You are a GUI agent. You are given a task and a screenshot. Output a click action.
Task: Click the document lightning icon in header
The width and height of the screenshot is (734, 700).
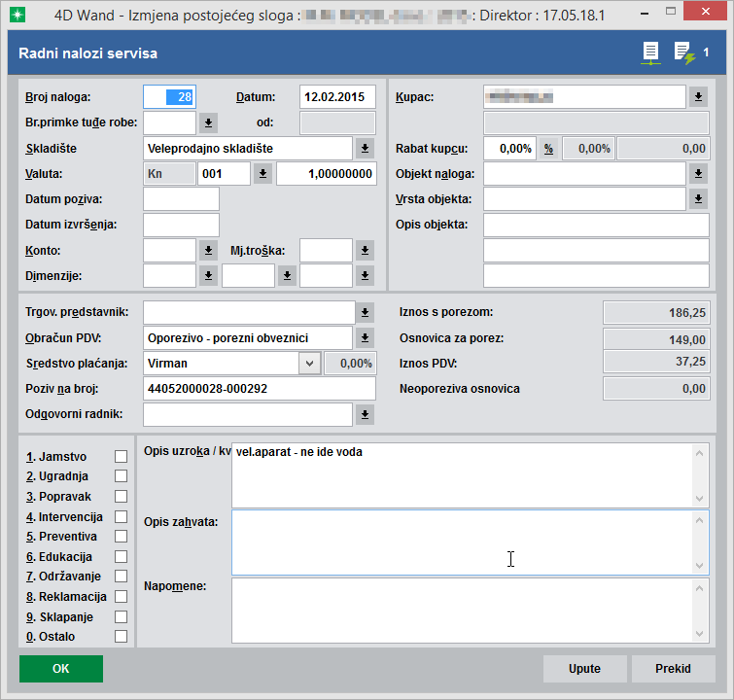[x=684, y=52]
